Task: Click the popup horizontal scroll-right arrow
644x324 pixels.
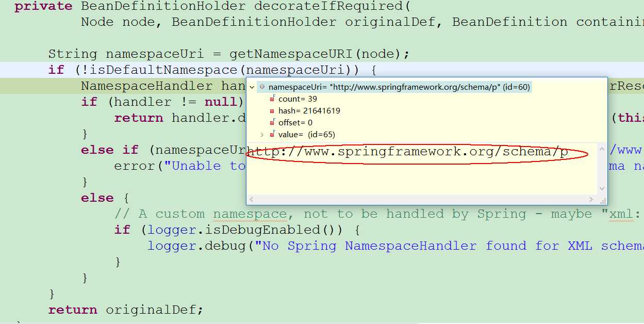Action: tap(591, 200)
